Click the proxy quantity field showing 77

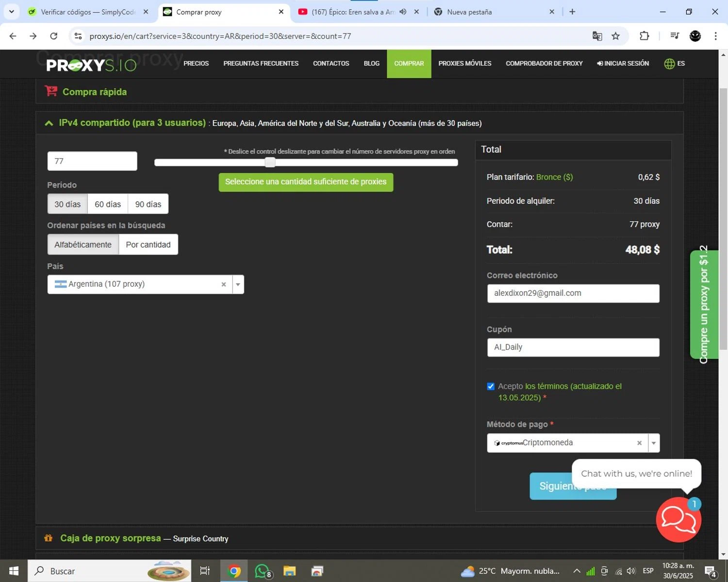coord(92,161)
